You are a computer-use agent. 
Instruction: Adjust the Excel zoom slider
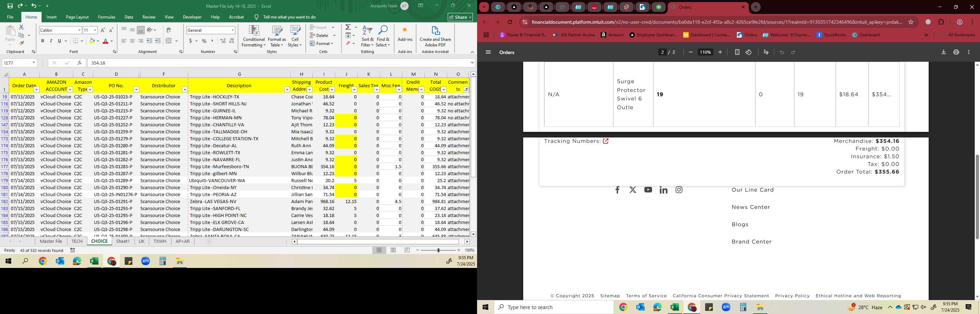(438, 250)
